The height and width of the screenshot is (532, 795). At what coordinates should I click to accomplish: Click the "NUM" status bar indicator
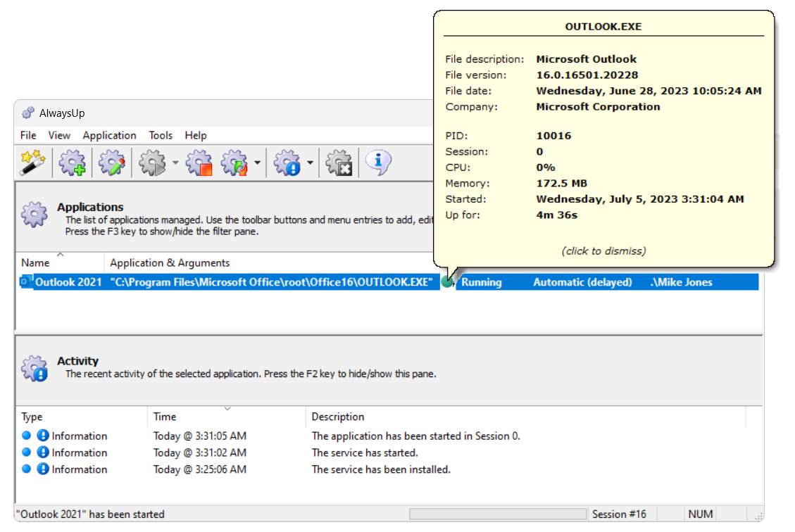coord(700,514)
